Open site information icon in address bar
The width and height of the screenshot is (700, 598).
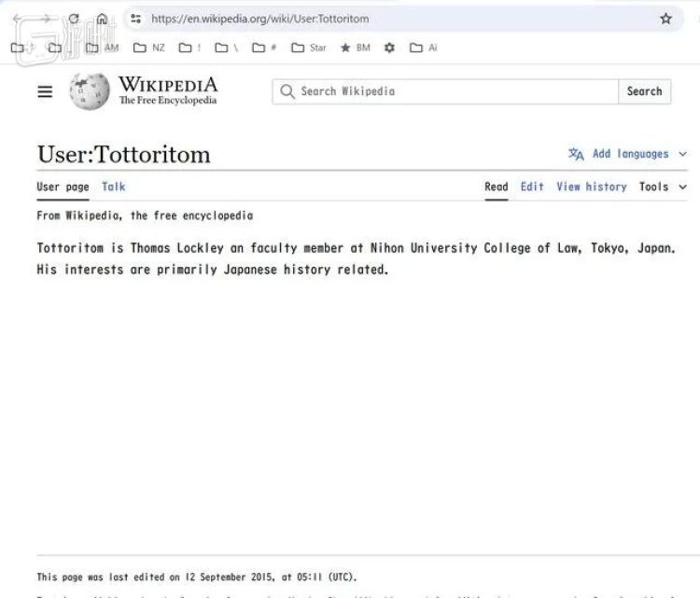[135, 19]
